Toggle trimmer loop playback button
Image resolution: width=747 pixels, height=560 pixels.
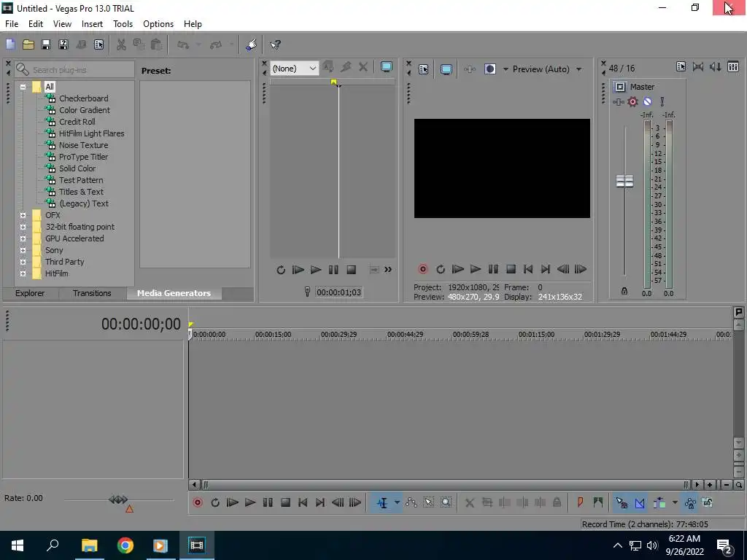281,270
